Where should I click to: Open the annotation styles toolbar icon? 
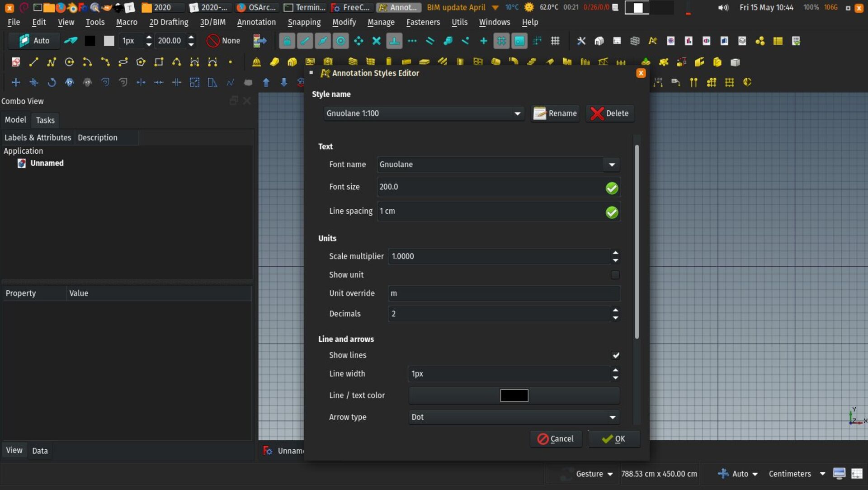point(652,41)
